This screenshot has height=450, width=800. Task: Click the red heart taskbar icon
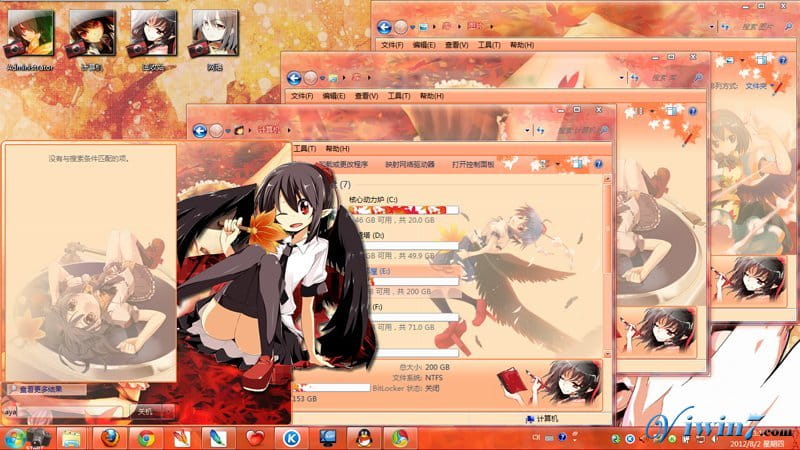pyautogui.click(x=255, y=438)
